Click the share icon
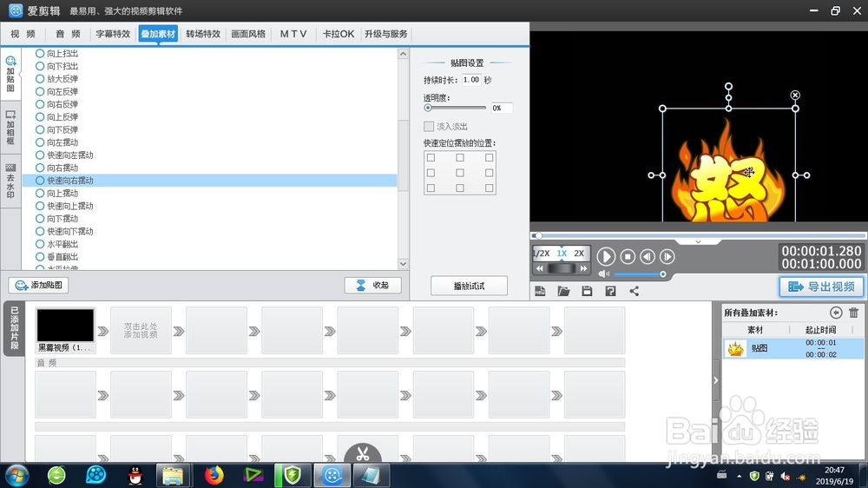 (635, 291)
